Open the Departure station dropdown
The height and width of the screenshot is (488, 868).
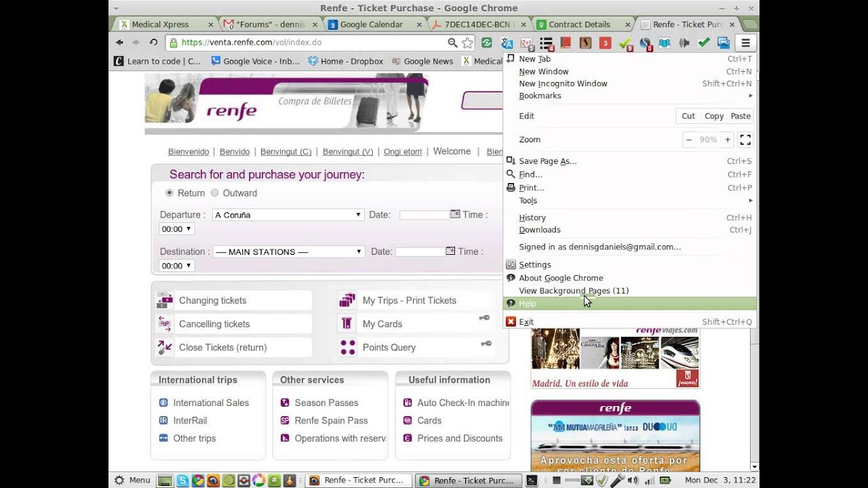(x=288, y=215)
